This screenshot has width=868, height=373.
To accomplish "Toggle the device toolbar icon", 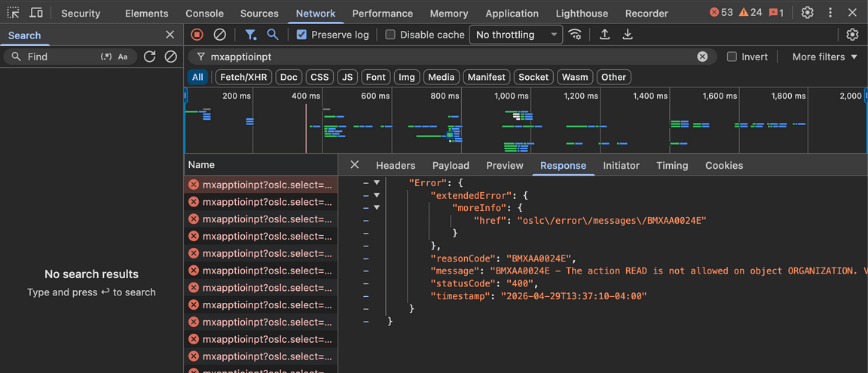I will (x=36, y=13).
